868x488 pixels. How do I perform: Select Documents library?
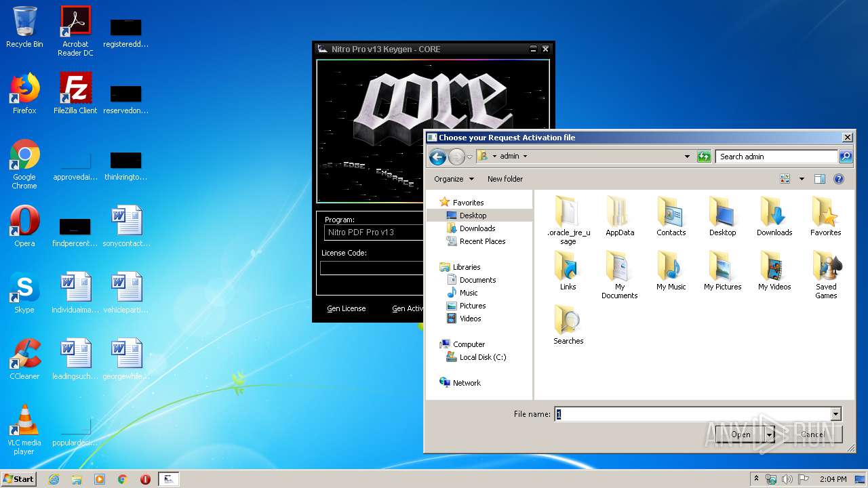(x=471, y=280)
